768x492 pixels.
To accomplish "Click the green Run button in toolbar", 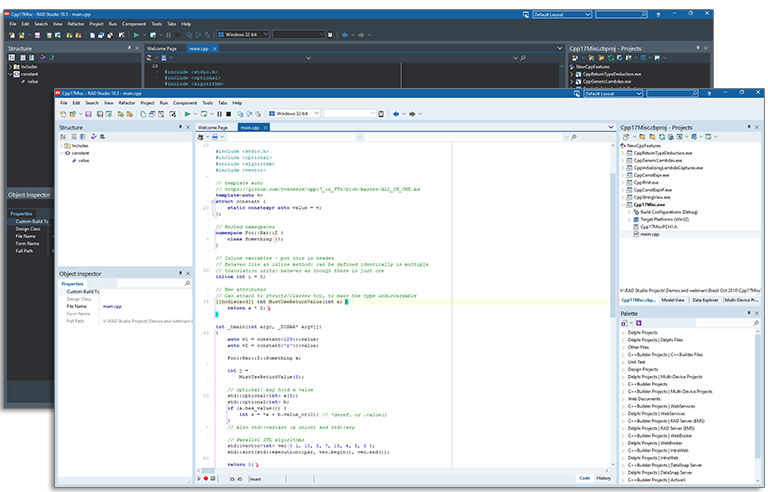I will tap(186, 114).
